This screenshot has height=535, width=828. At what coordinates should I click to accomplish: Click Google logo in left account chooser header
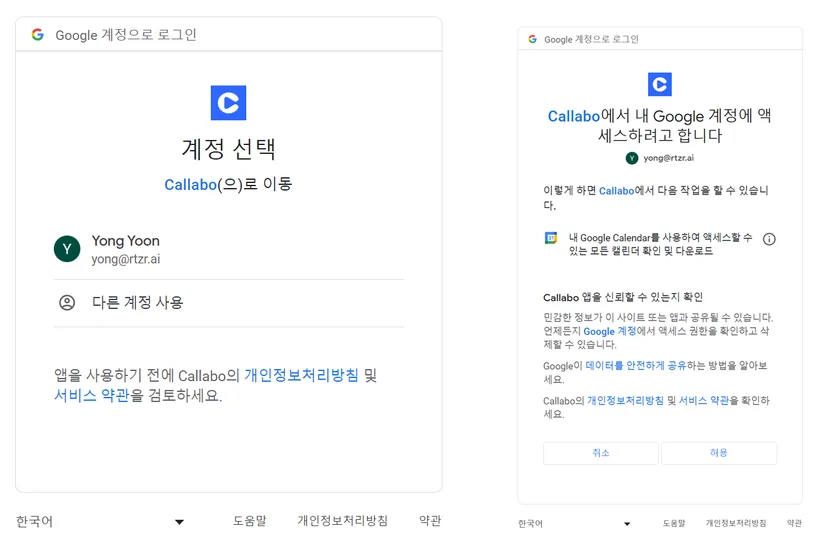(x=37, y=35)
